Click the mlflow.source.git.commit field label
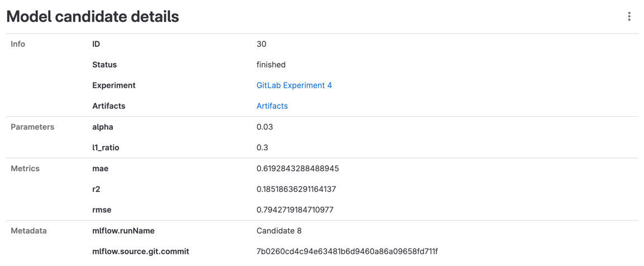This screenshot has width=644, height=266. click(x=140, y=251)
